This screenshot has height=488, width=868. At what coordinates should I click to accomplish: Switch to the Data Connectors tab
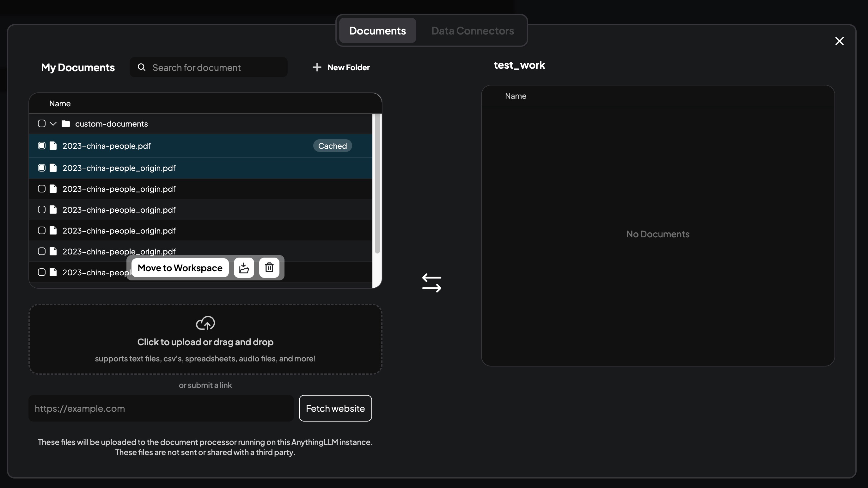pos(473,31)
